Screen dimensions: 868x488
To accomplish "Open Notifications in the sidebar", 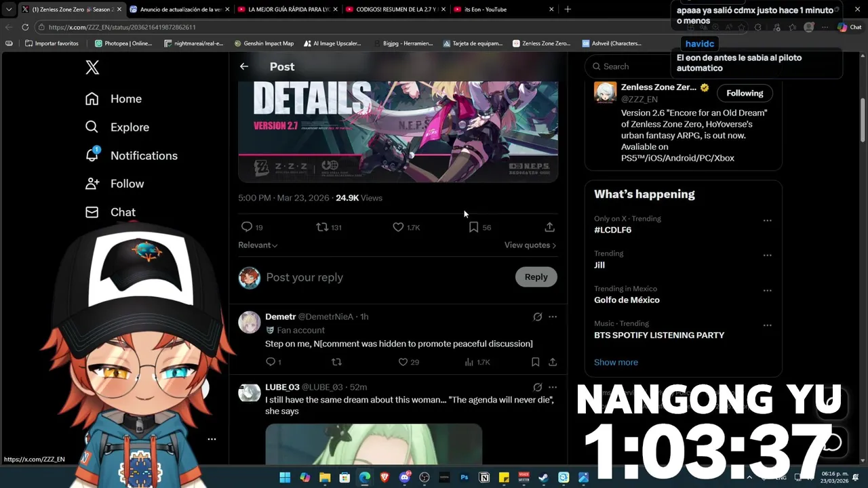I will pyautogui.click(x=131, y=155).
